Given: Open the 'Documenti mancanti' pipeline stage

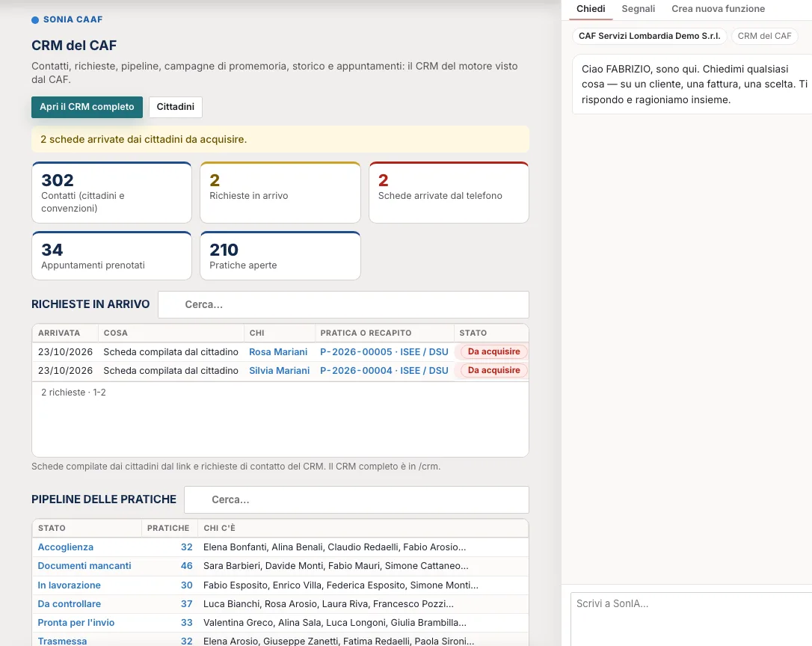Looking at the screenshot, I should pyautogui.click(x=84, y=566).
